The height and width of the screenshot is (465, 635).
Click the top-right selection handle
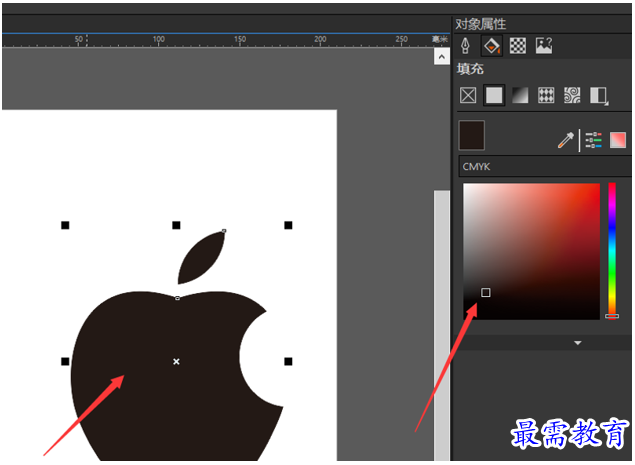tap(288, 225)
